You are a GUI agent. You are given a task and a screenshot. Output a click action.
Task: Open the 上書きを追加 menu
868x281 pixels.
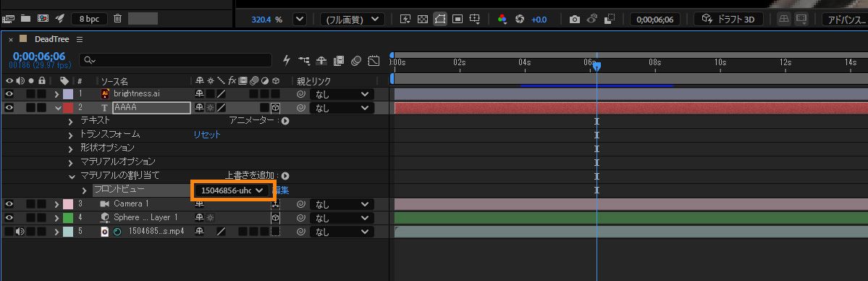pyautogui.click(x=285, y=176)
